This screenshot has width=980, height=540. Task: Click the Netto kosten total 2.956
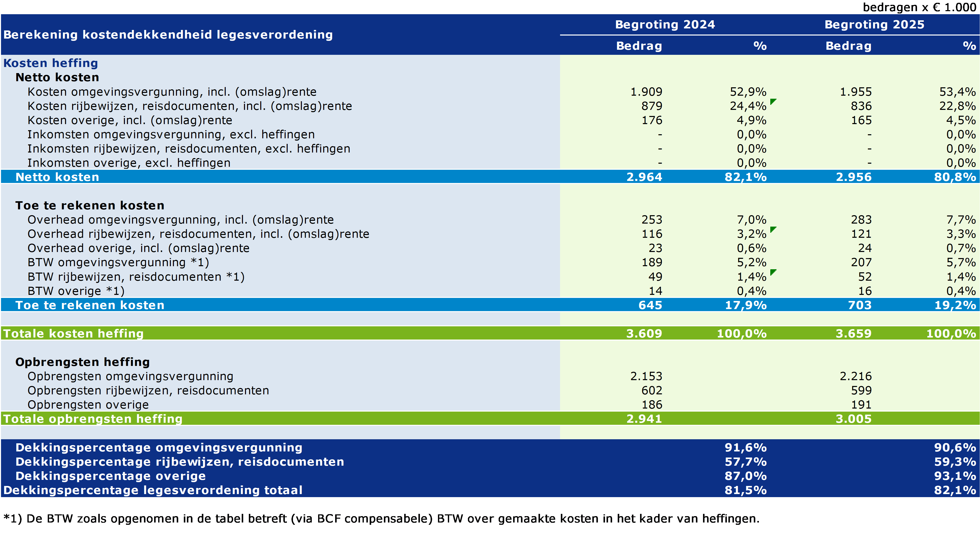click(x=853, y=177)
